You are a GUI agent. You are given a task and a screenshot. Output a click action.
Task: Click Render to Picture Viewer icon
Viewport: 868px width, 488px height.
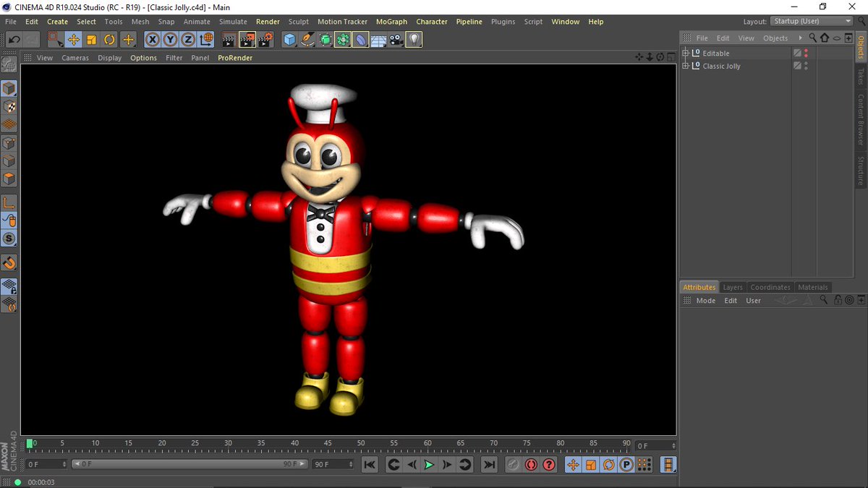[x=247, y=40]
